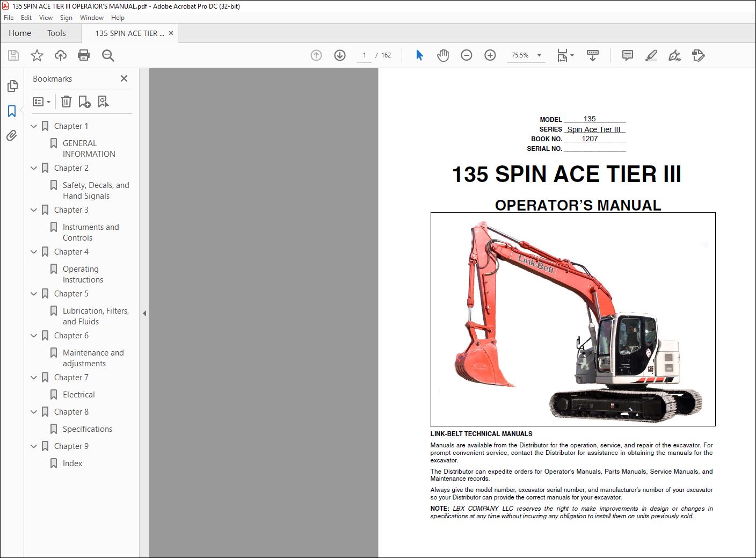
Task: Jump to Operating Instructions bookmark
Action: (x=83, y=274)
